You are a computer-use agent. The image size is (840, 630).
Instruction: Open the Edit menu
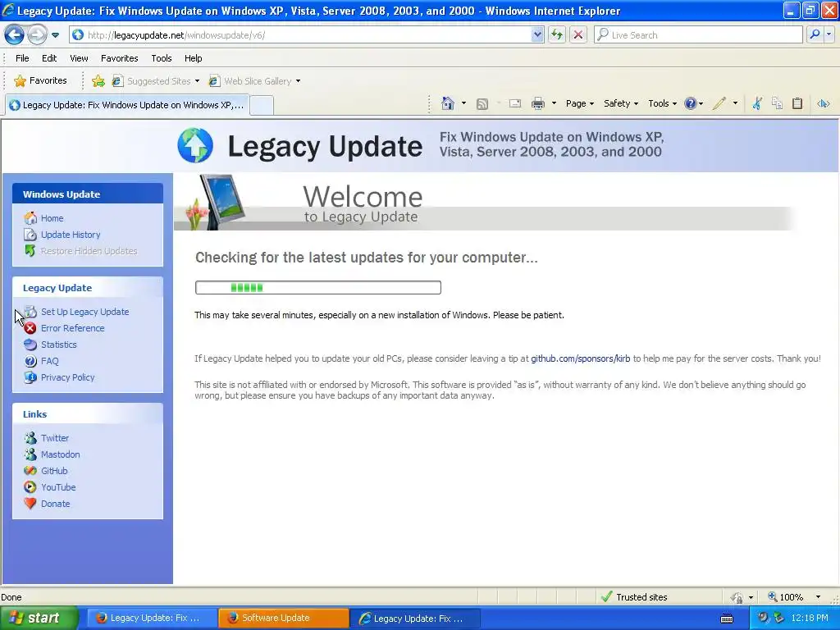(x=49, y=58)
